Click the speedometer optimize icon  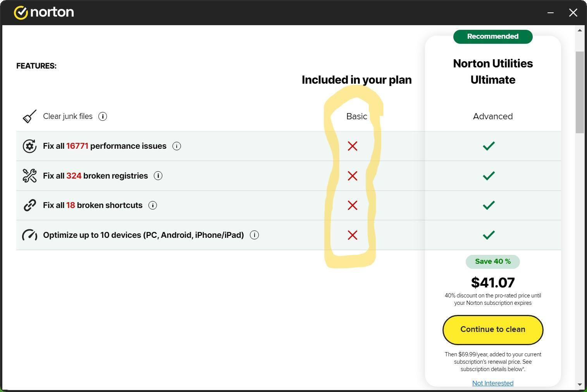tap(29, 235)
